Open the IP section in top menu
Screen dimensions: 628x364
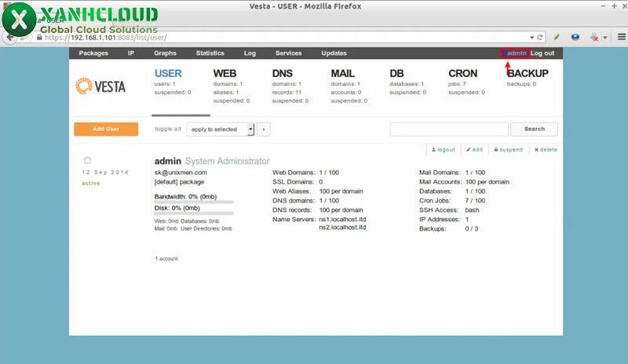[131, 53]
